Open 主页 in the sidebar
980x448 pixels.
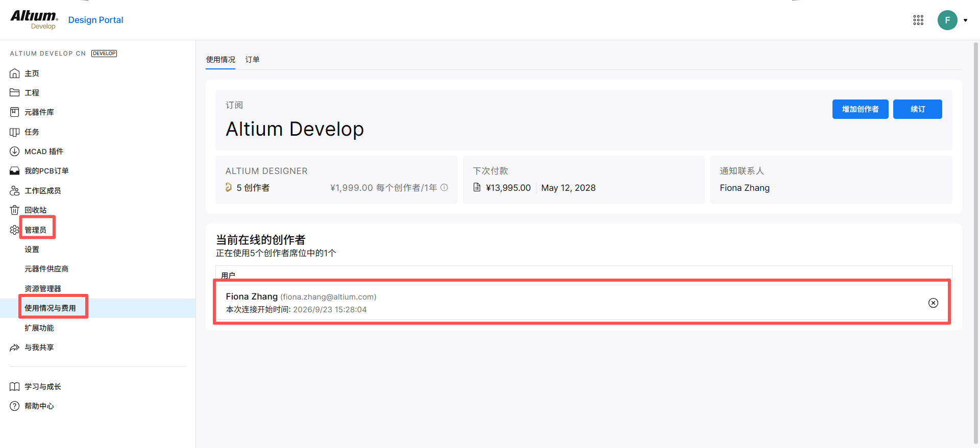coord(32,73)
